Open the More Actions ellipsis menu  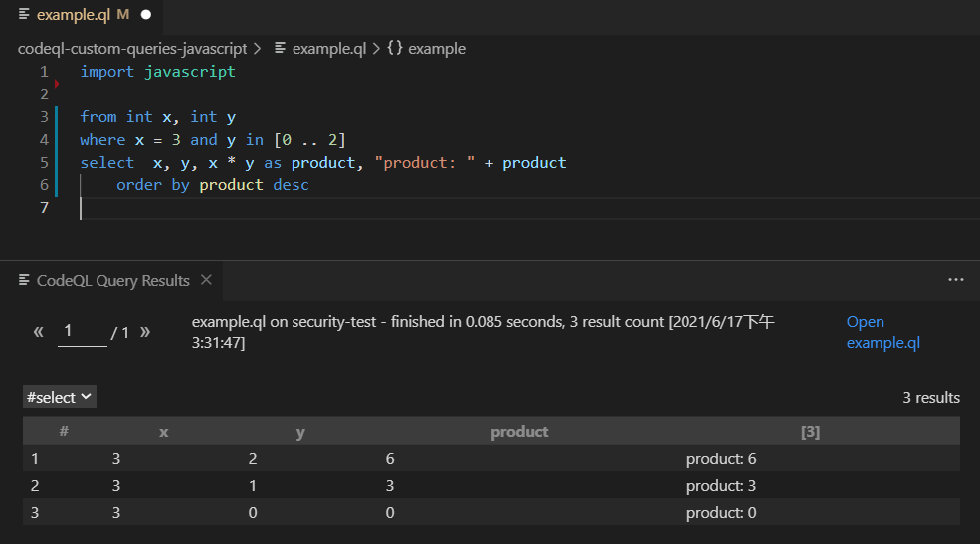pyautogui.click(x=956, y=280)
